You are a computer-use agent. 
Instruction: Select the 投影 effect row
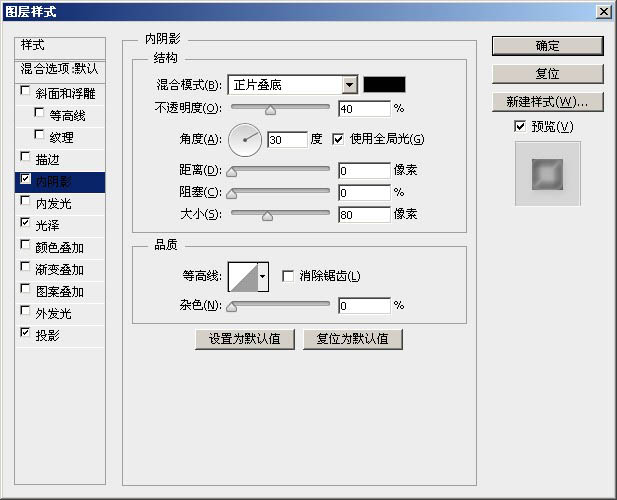coord(60,336)
